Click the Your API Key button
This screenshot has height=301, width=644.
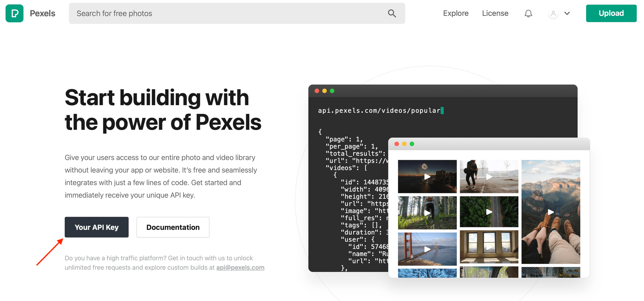pos(97,227)
